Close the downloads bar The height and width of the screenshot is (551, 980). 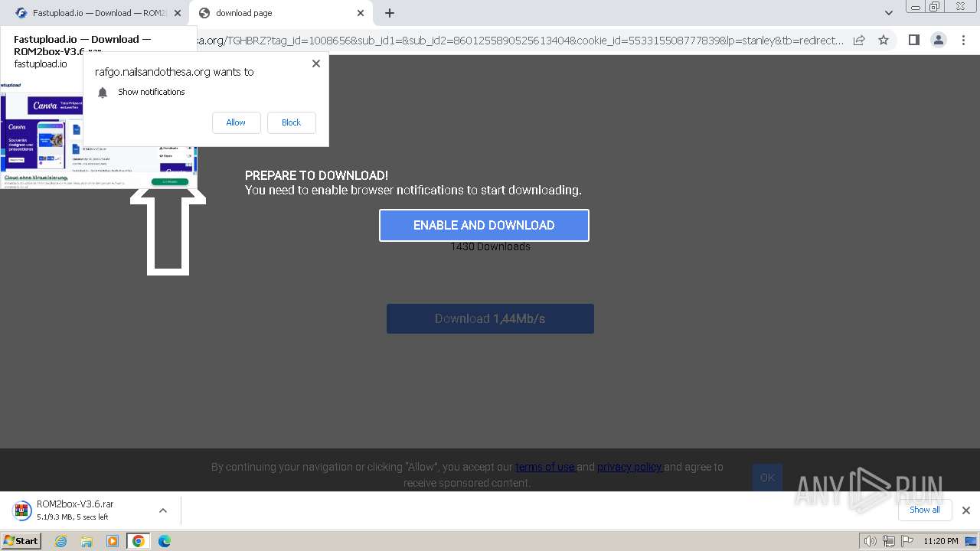pyautogui.click(x=965, y=510)
